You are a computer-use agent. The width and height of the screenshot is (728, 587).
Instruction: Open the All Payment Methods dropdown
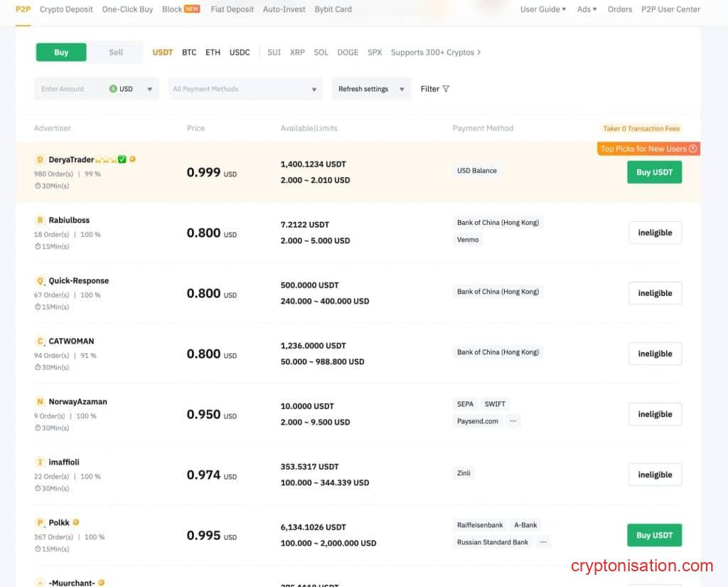(245, 89)
